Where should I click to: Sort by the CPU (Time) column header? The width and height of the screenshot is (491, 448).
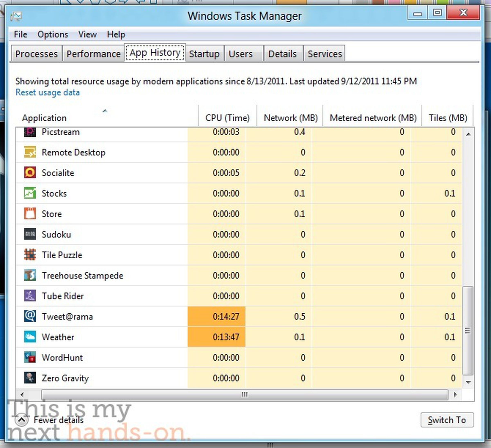point(227,116)
